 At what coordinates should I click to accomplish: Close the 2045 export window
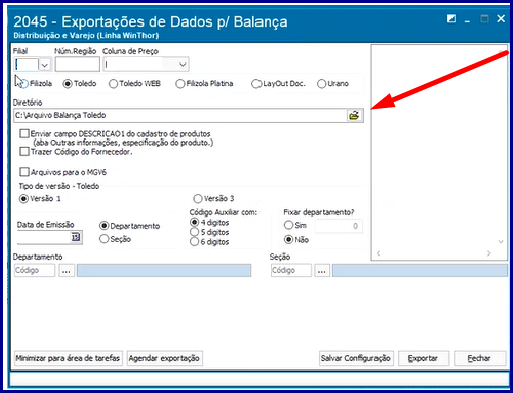click(x=501, y=18)
